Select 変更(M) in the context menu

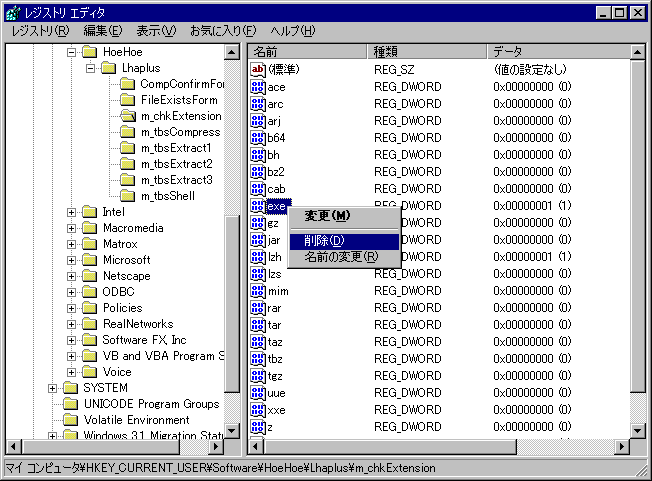click(327, 216)
